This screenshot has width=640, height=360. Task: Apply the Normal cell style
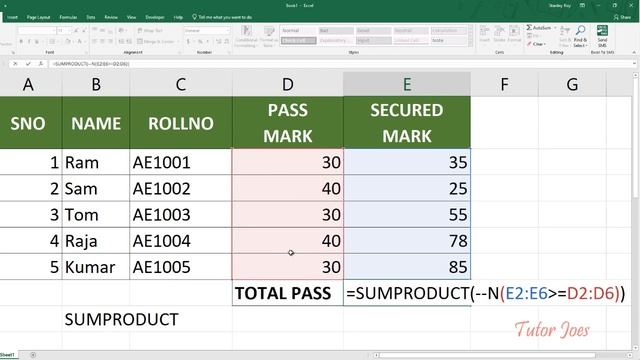pos(298,31)
